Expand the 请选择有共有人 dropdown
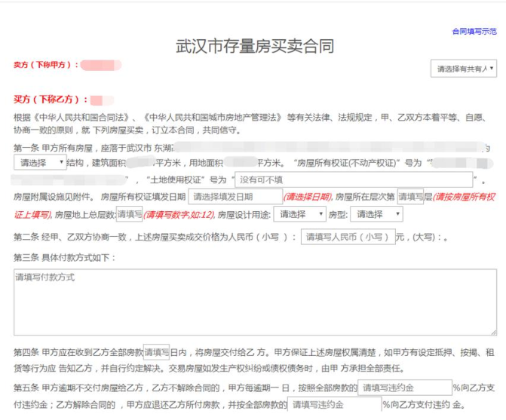 tap(463, 69)
